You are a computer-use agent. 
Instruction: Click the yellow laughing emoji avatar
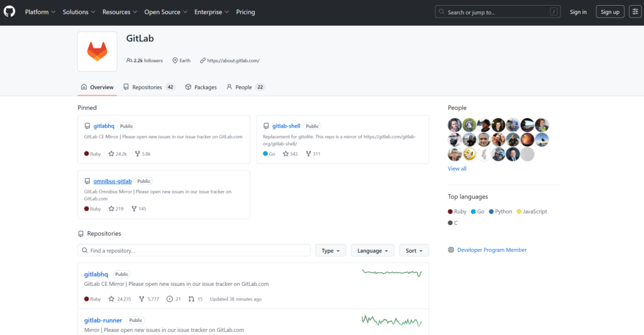[x=469, y=155]
